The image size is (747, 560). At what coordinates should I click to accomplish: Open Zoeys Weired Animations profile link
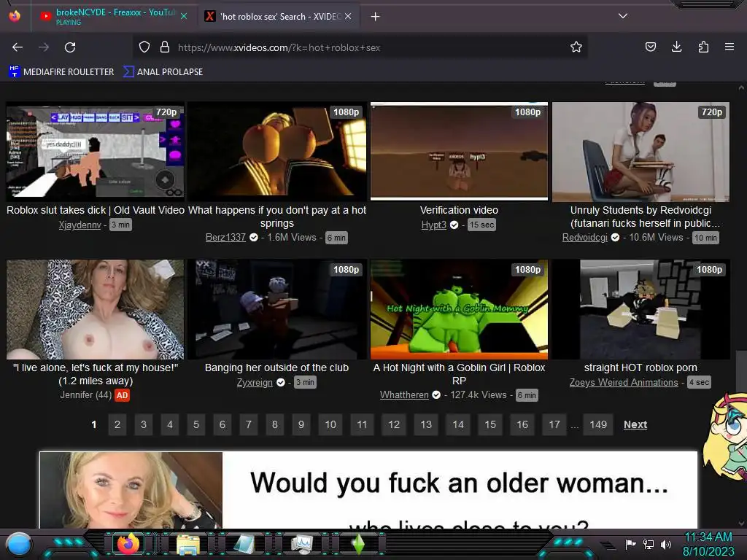[624, 382]
